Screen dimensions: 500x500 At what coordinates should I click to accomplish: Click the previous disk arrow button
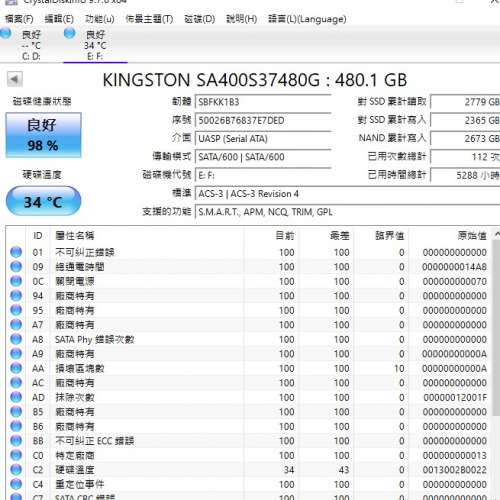(x=15, y=79)
